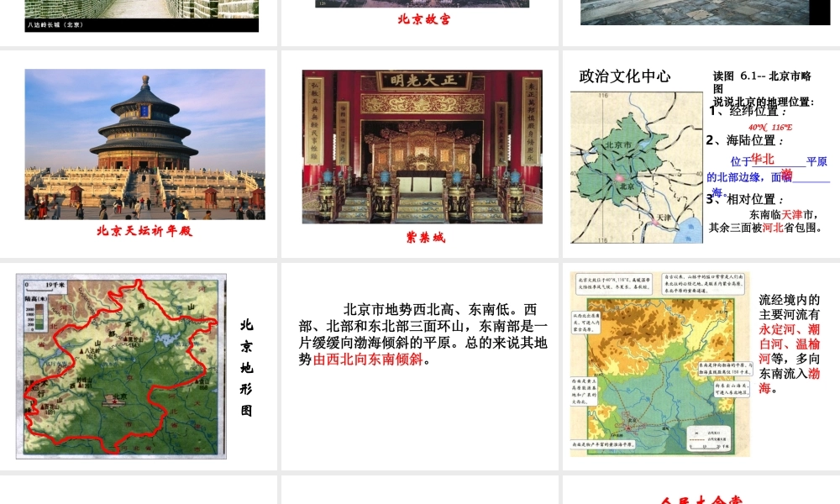Click the line 2、海陆位置
Screen dimensions: 840x504
tap(745, 140)
